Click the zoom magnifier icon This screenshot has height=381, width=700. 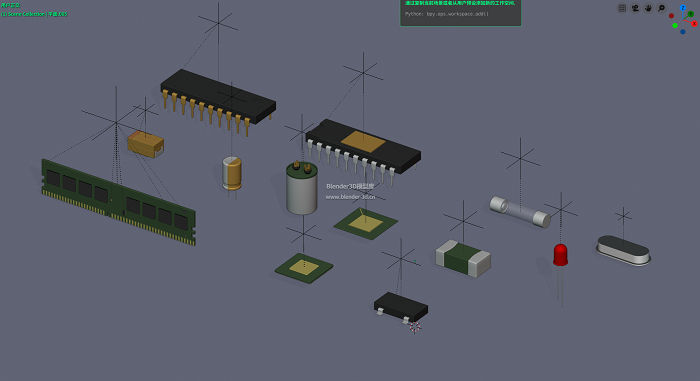pyautogui.click(x=662, y=8)
